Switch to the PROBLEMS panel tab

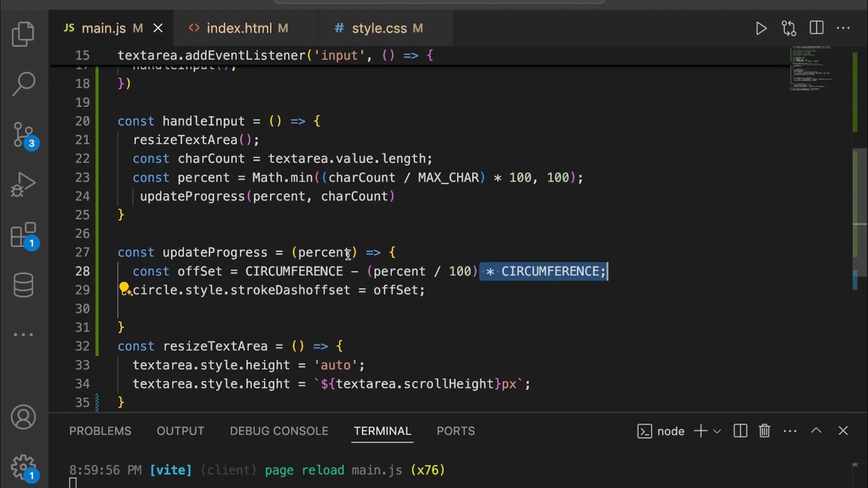tap(100, 431)
